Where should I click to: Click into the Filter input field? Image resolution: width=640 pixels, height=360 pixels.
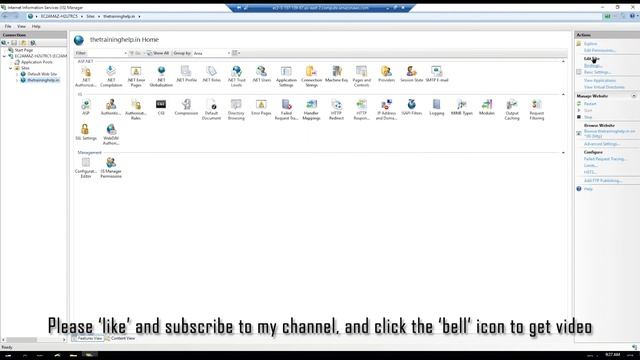click(107, 53)
